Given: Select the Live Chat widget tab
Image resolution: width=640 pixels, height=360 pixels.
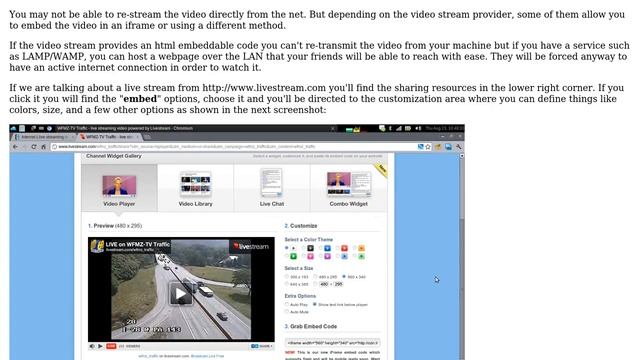Looking at the screenshot, I should pos(272,188).
